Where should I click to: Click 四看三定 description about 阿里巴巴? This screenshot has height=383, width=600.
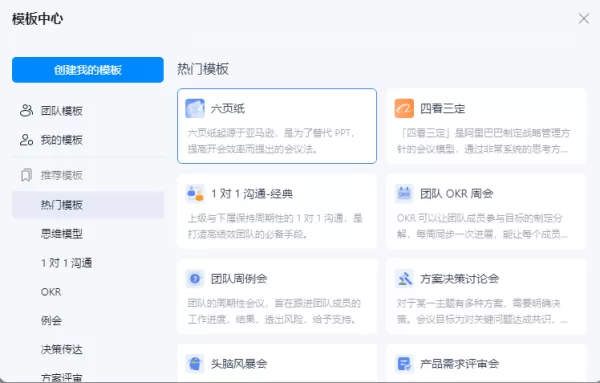pyautogui.click(x=483, y=141)
